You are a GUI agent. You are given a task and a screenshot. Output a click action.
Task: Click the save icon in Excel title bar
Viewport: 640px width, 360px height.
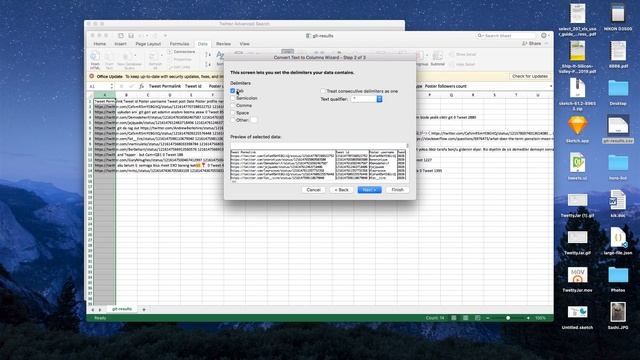(x=131, y=36)
